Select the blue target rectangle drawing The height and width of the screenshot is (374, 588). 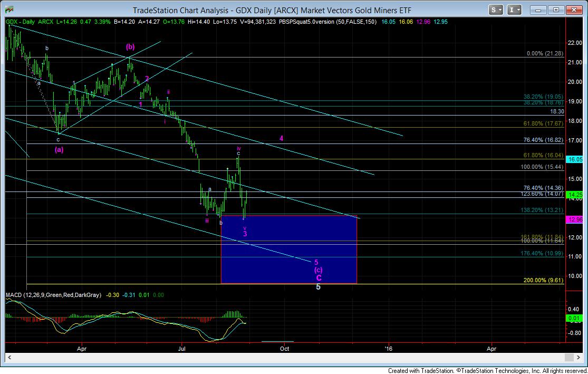pos(289,249)
